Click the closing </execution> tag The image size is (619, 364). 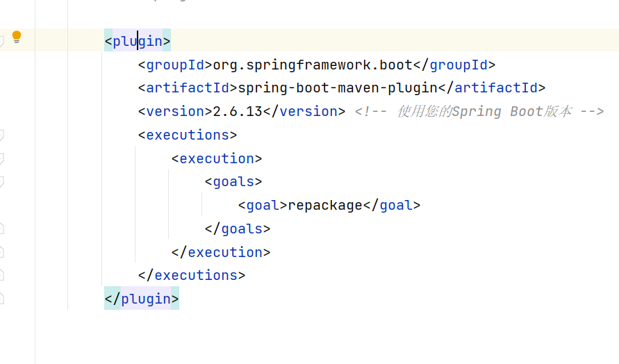[x=221, y=252]
